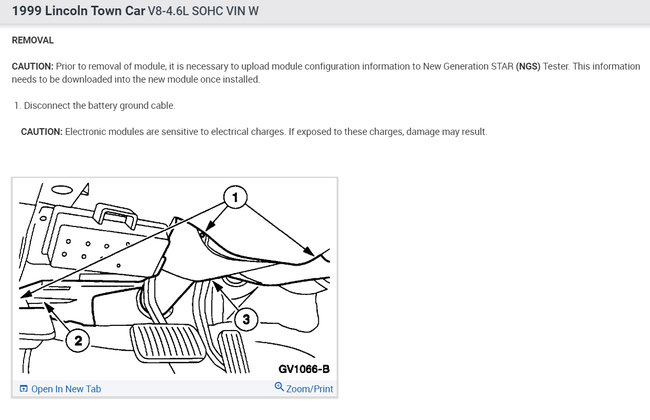Click the caution about electronic modules and electrical charges
650x420 pixels.
254,132
